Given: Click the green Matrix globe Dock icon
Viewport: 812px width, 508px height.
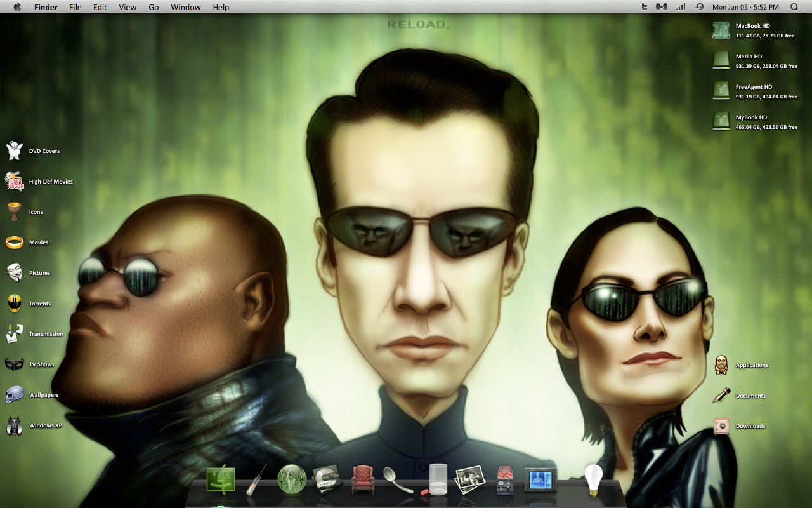Looking at the screenshot, I should tap(292, 479).
